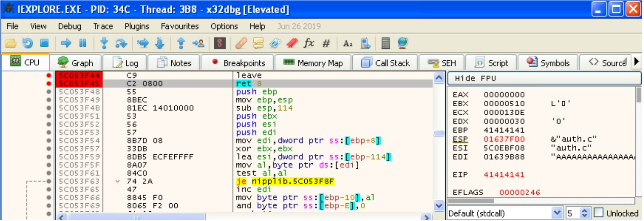Toggle breakpoint bullet at 5C053F63
Viewport: 644px width, 221px height.
49,181
